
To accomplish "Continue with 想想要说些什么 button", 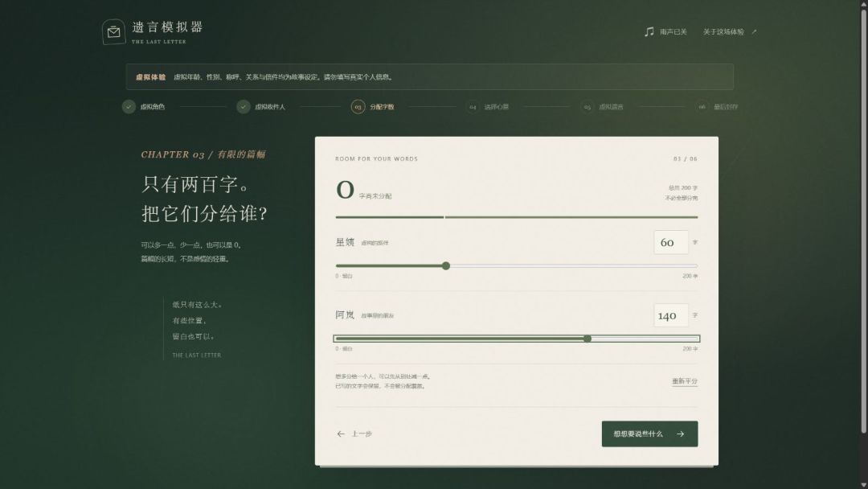I will [x=650, y=434].
